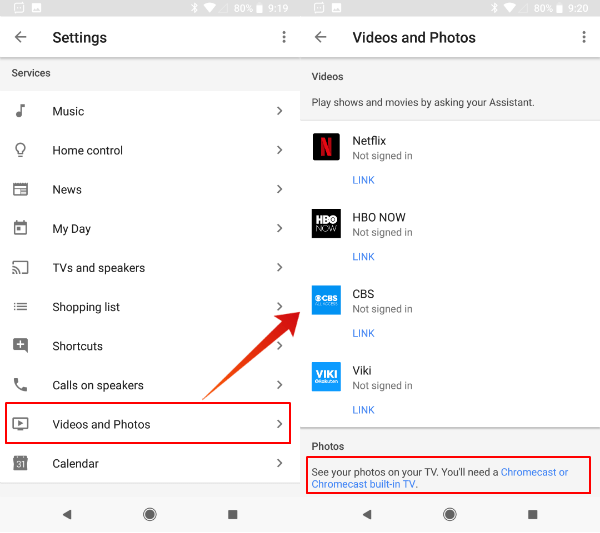
Task: Tap Netflix's 'Not signed in' status text
Action: point(382,156)
